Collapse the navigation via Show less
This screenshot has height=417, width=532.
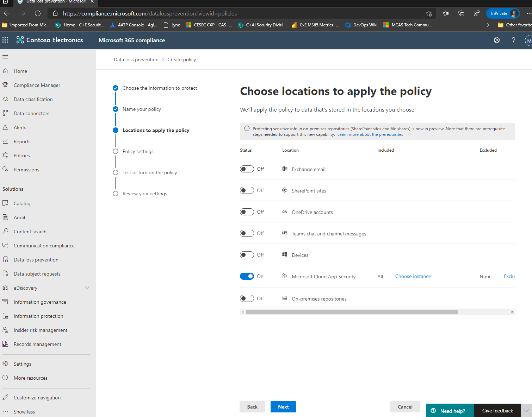[24, 411]
